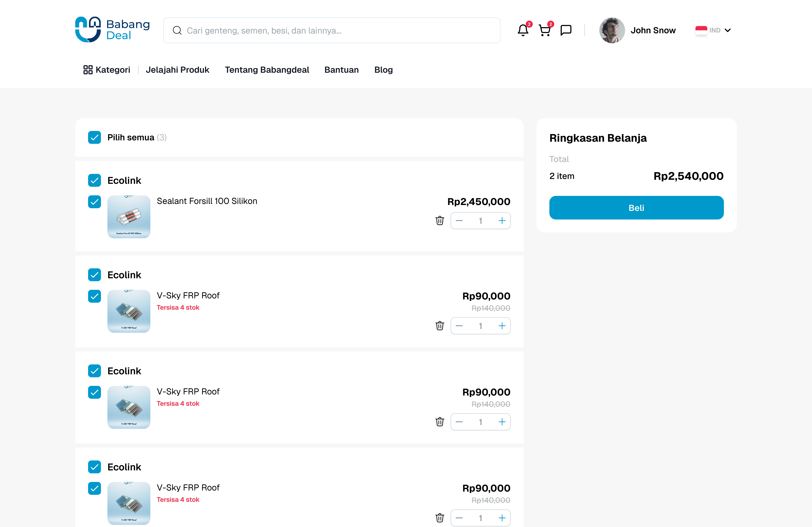Click the Babang Deal logo
This screenshot has height=527, width=812.
coord(112,30)
